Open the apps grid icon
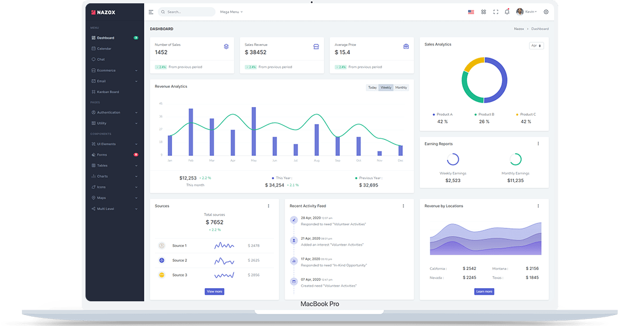644x326 pixels. pos(483,12)
